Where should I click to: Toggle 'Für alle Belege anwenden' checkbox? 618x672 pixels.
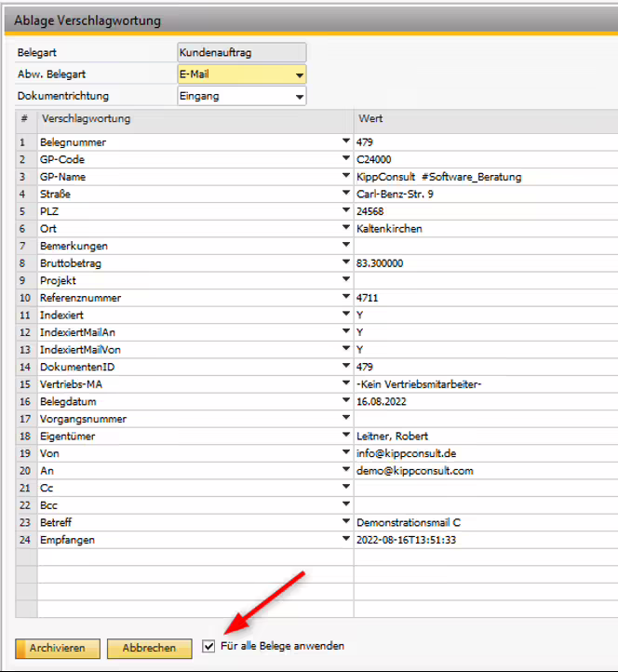[x=208, y=646]
